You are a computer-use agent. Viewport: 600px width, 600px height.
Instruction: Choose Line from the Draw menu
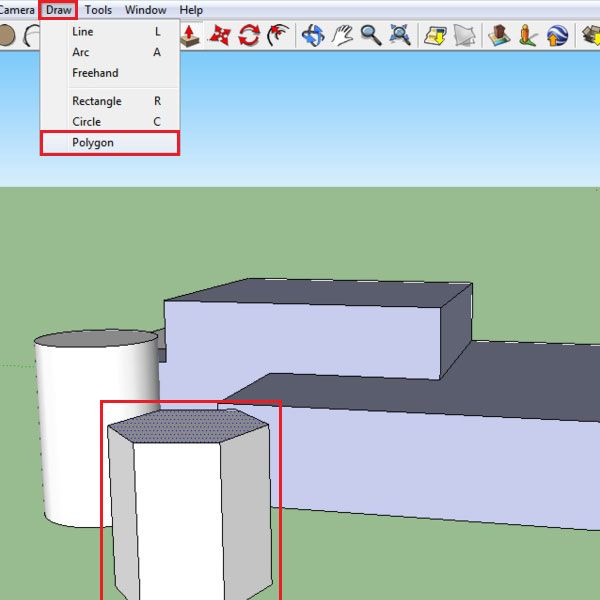pyautogui.click(x=110, y=31)
